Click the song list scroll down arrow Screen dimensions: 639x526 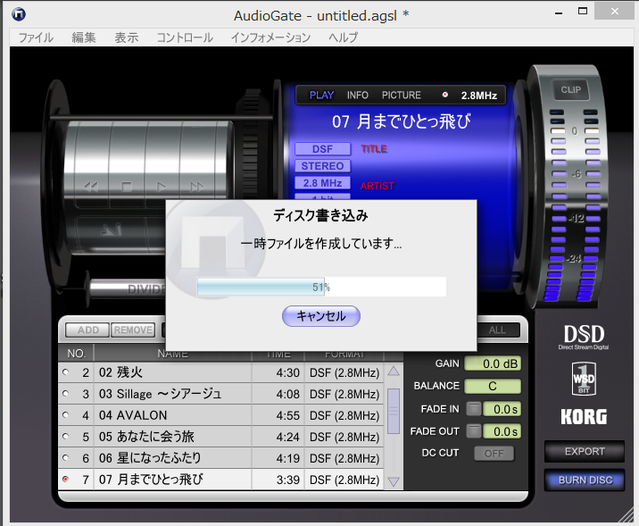tap(393, 482)
